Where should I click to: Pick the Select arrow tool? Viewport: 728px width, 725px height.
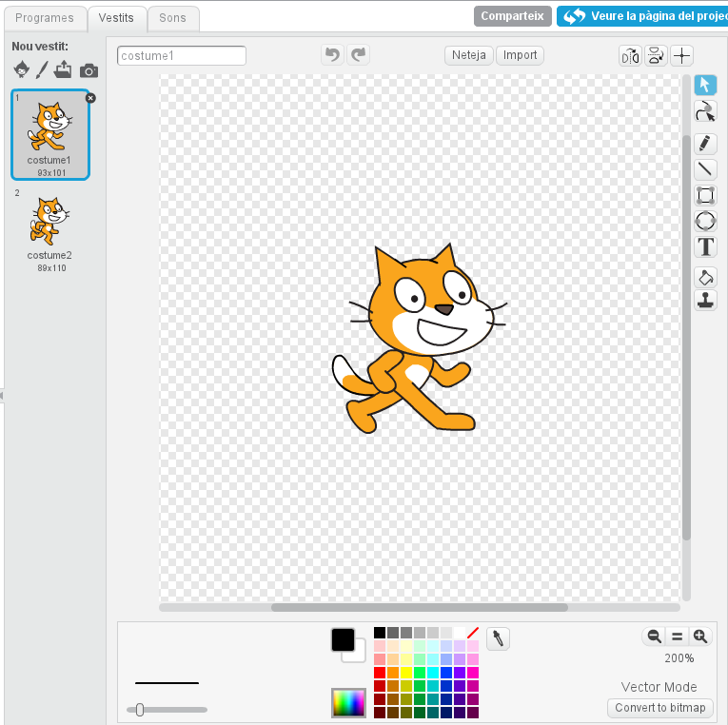click(705, 86)
